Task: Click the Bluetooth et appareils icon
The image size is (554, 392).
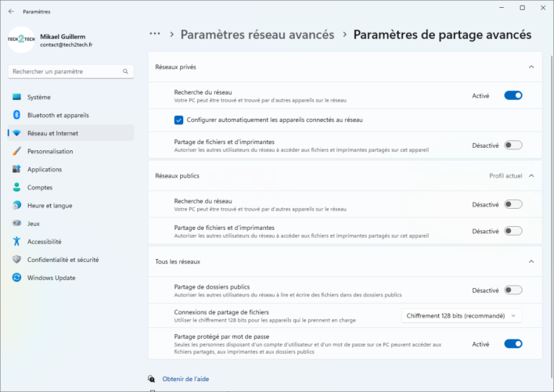Action: (x=16, y=115)
